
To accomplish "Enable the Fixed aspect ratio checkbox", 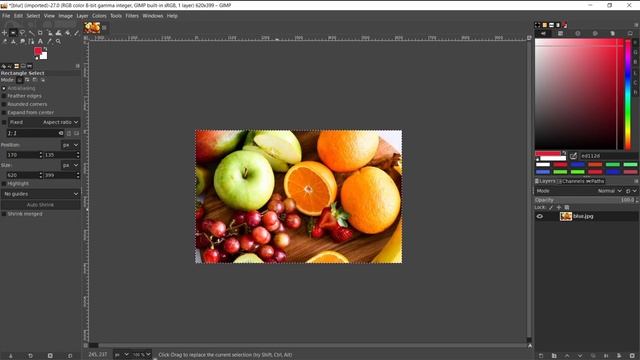I will [4, 122].
